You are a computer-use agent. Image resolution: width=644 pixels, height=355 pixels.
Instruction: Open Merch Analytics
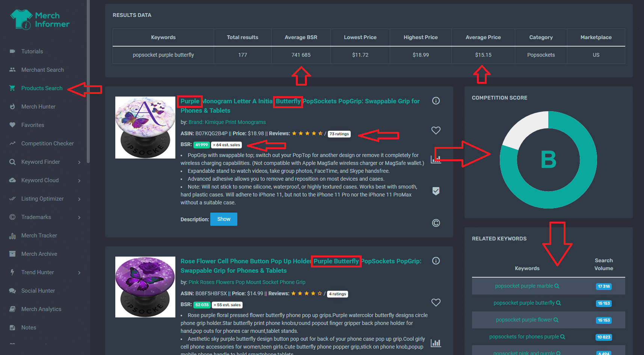[41, 309]
